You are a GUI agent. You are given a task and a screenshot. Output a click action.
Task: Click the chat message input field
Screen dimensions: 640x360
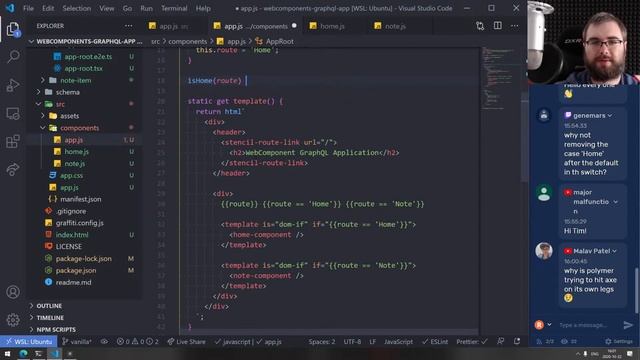[584, 325]
